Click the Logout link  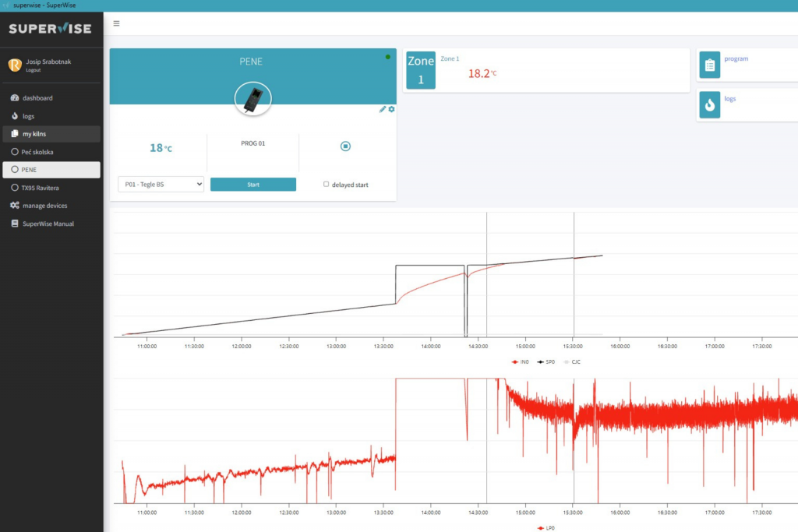tap(33, 70)
